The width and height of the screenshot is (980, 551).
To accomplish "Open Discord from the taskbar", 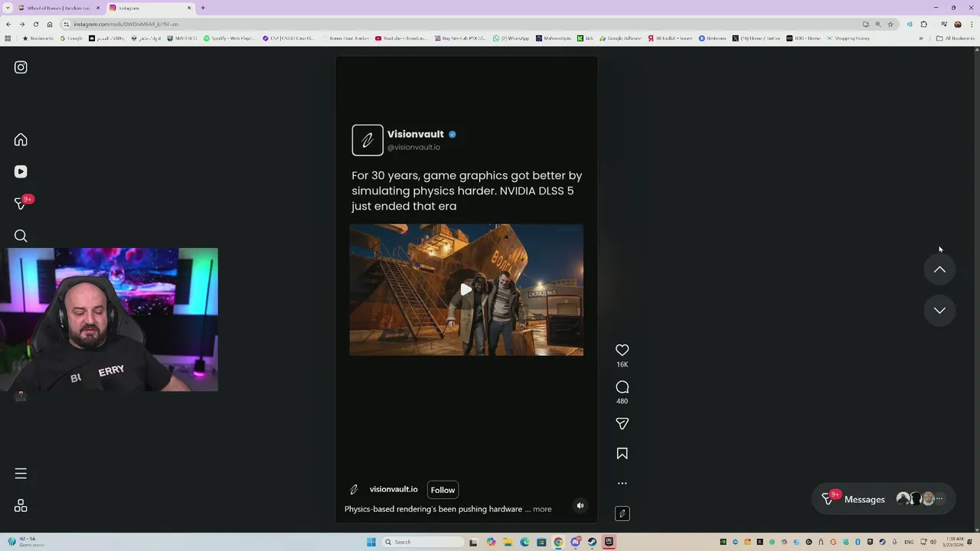I will point(575,542).
